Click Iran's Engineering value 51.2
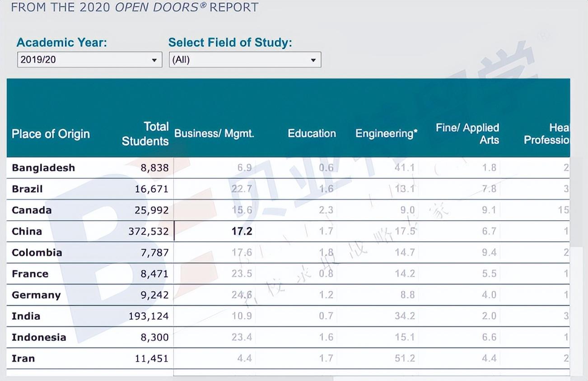 point(405,358)
